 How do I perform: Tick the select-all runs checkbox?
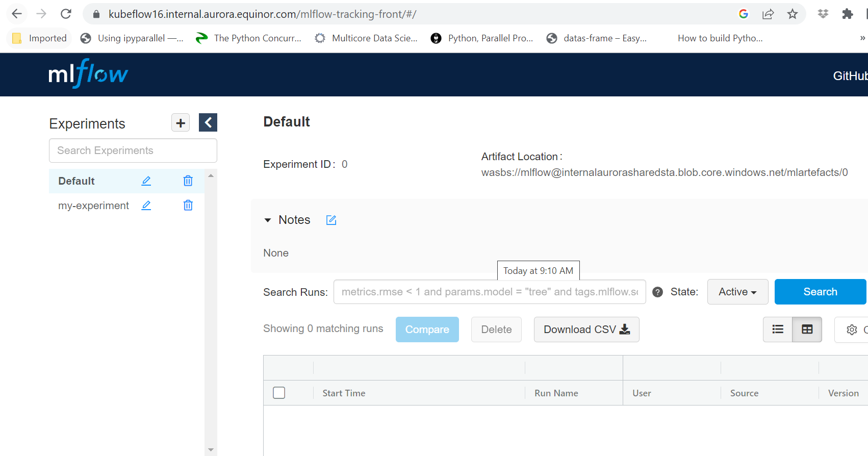(x=279, y=393)
